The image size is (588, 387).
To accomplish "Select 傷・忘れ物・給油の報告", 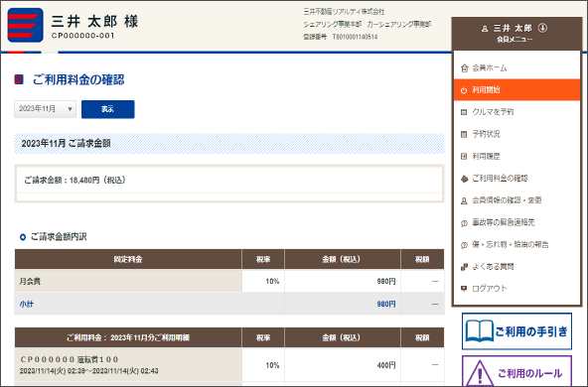I will pos(516,245).
